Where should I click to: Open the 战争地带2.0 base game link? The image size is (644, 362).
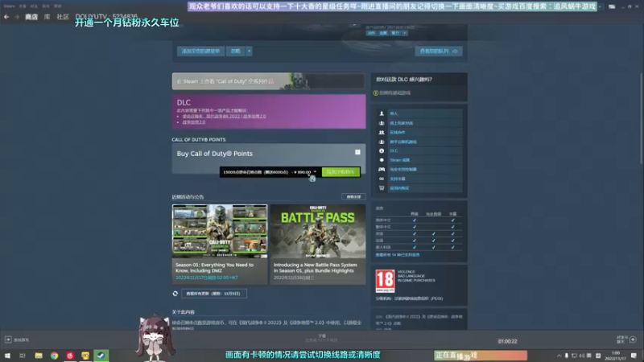(x=194, y=122)
